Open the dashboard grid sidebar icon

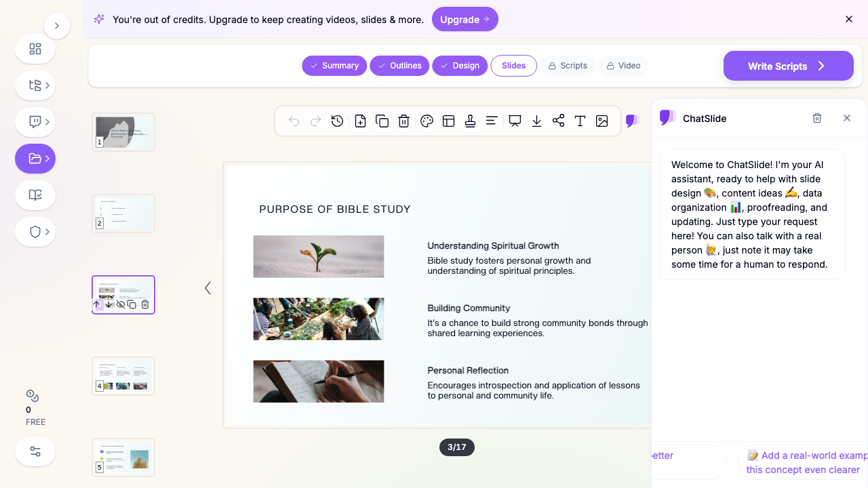pyautogui.click(x=35, y=49)
